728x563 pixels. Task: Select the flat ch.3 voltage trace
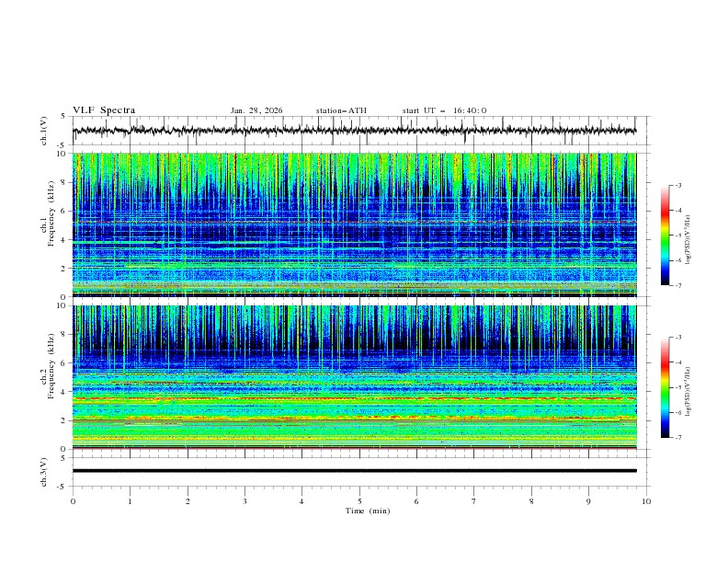(x=354, y=471)
